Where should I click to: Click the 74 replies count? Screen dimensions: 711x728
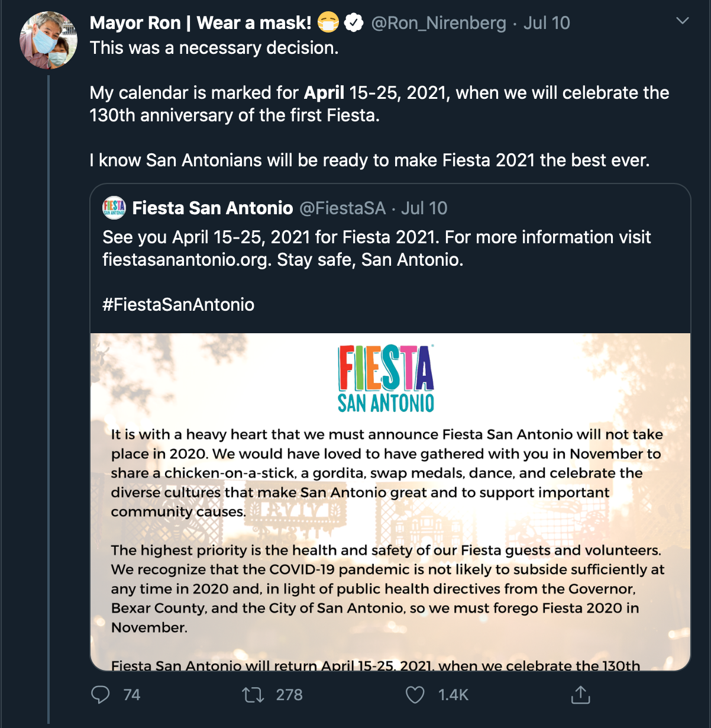tap(132, 694)
